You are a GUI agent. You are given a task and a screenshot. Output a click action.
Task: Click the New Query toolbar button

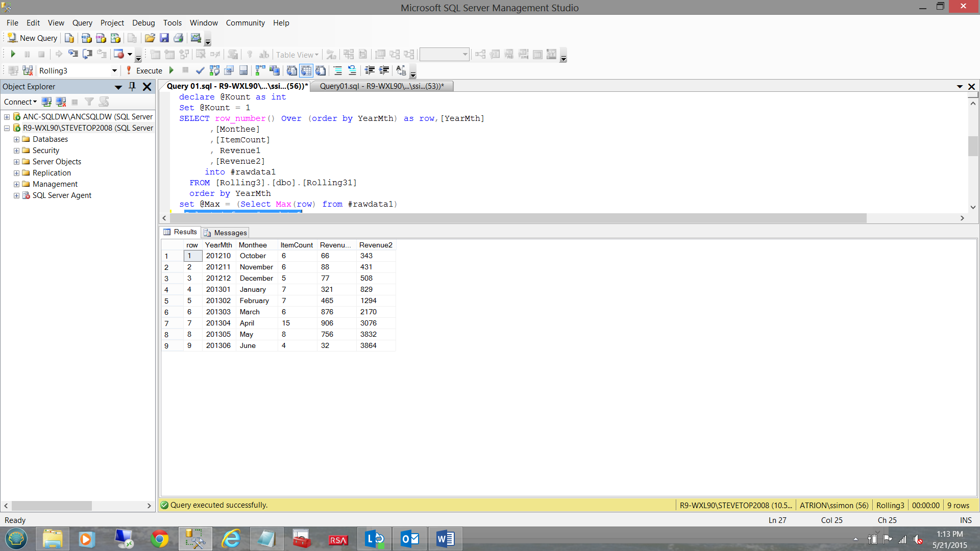(32, 38)
